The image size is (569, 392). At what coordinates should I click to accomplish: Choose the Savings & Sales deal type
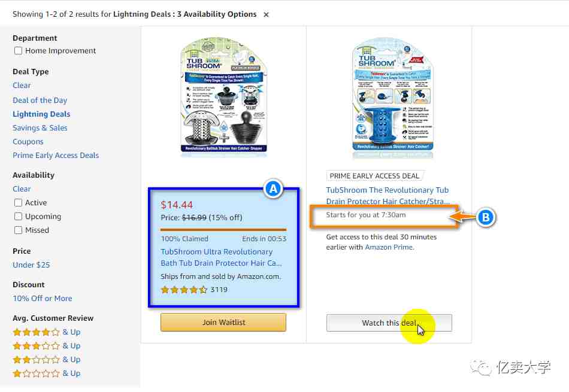tap(40, 127)
